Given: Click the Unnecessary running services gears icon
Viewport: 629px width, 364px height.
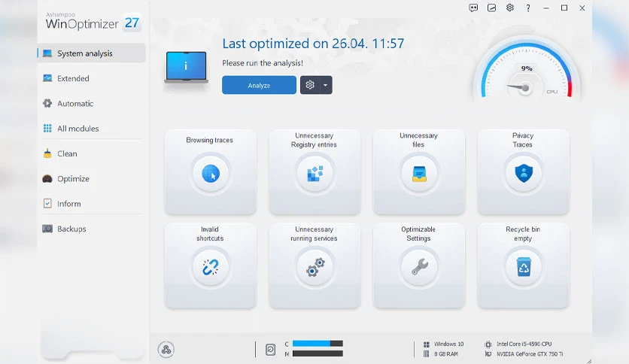Looking at the screenshot, I should tap(315, 268).
